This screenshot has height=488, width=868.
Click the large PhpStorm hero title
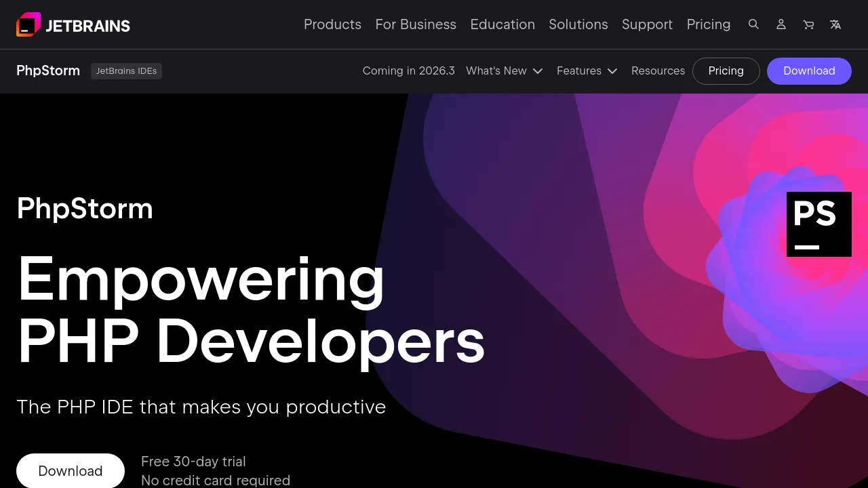coord(85,209)
